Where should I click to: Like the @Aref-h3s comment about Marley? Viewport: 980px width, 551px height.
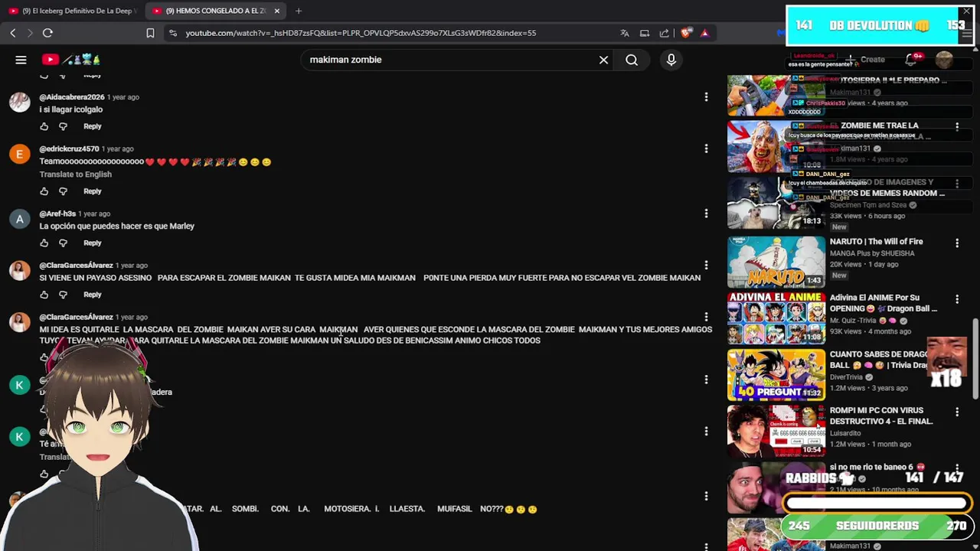tap(44, 243)
